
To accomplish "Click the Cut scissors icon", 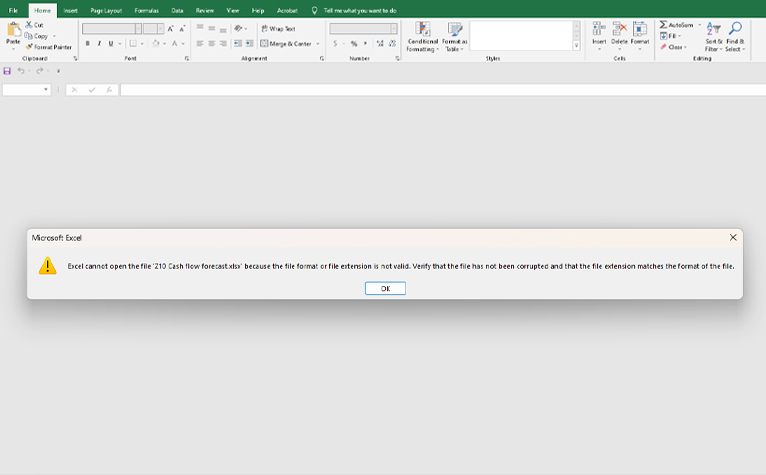I will click(29, 25).
